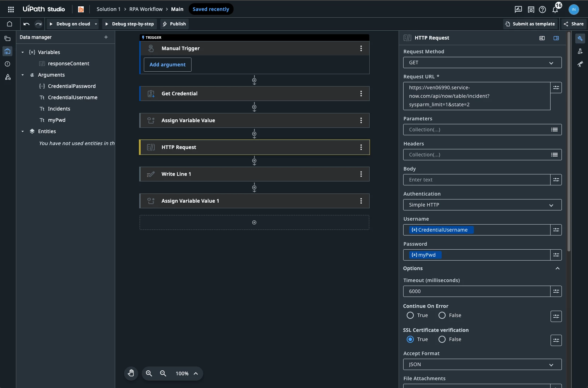Collapse the Options section
This screenshot has height=388, width=588.
point(557,268)
